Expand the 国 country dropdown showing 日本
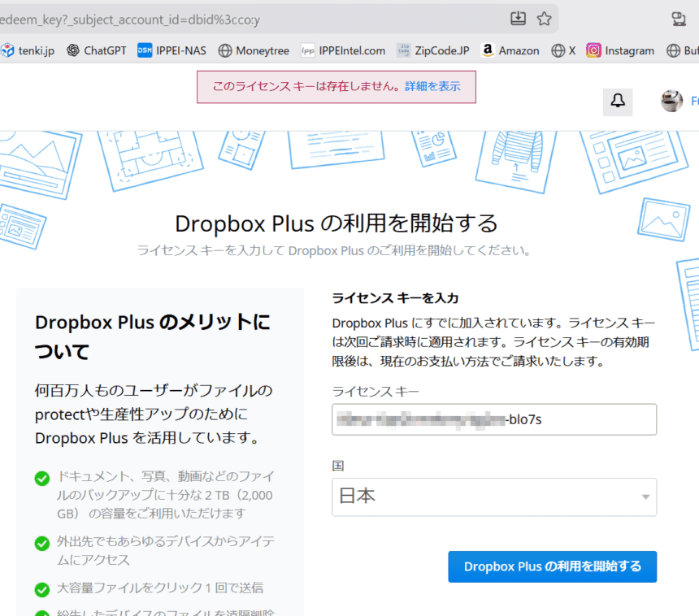This screenshot has width=699, height=616. tap(484, 497)
